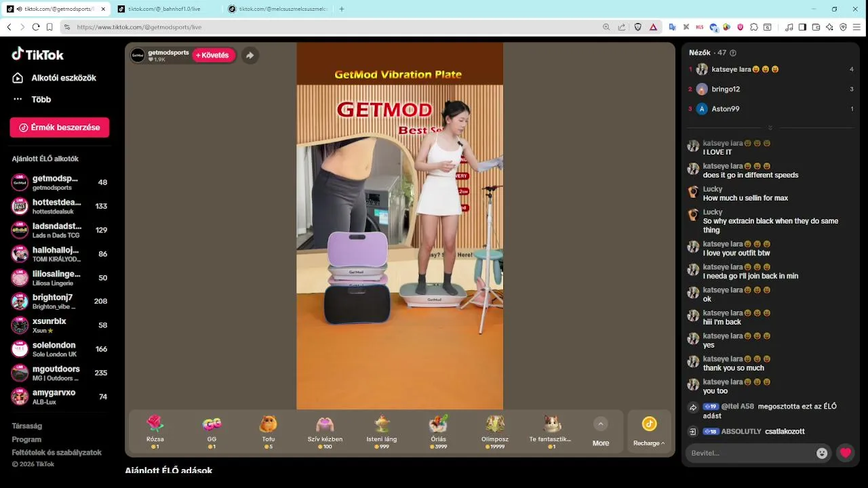Send the Rózsa rose gift

[x=155, y=432]
